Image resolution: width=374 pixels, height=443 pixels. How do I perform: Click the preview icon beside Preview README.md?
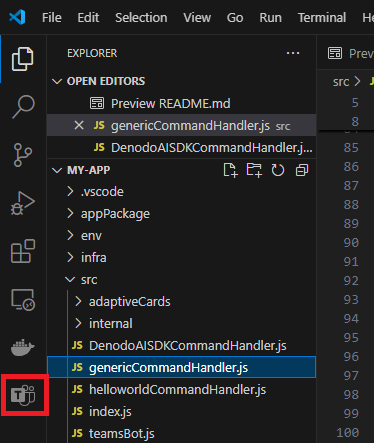tap(97, 103)
